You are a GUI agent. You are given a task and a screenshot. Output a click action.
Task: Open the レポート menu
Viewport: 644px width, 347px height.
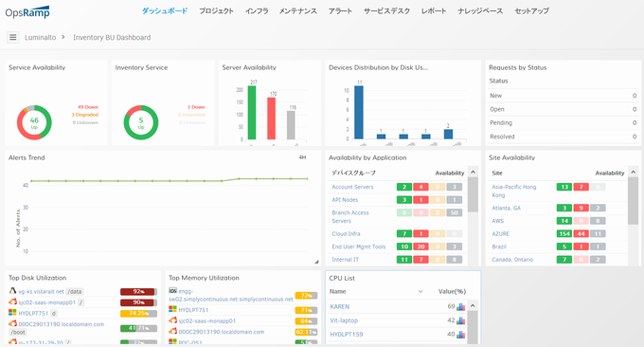pos(434,11)
